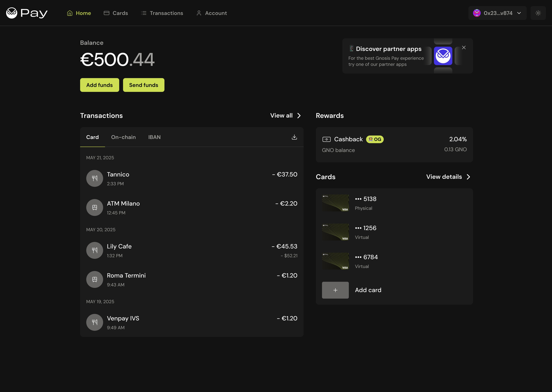Toggle the light/dark theme sun button
This screenshot has height=392, width=552.
[538, 13]
